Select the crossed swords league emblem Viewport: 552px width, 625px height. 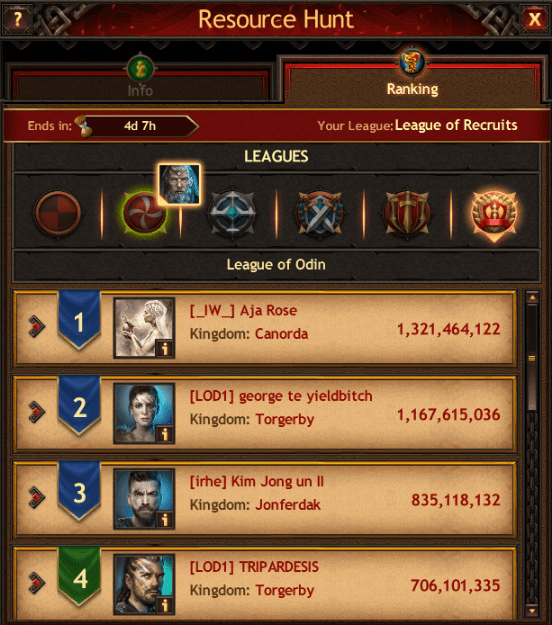click(319, 214)
